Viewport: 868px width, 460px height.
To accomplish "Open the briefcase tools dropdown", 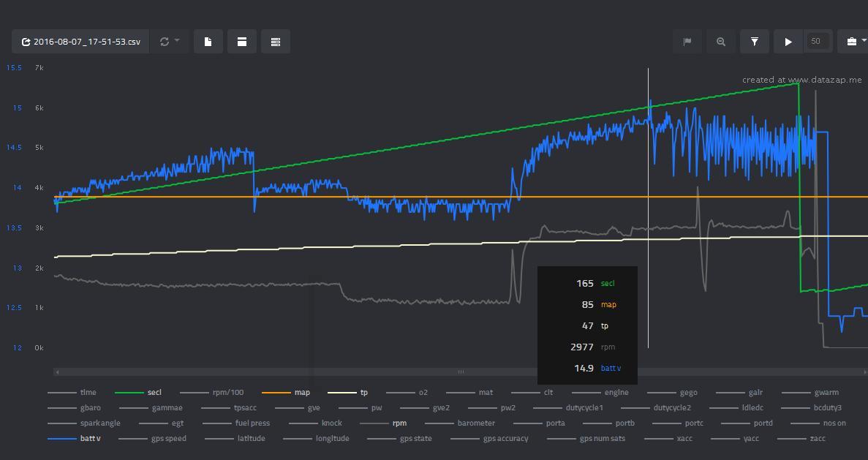I will coord(852,42).
